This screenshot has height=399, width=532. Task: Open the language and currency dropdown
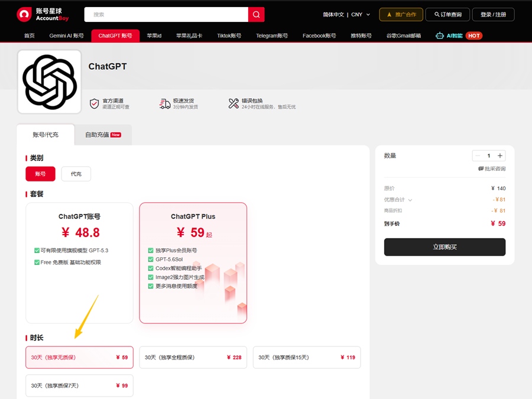pos(346,15)
